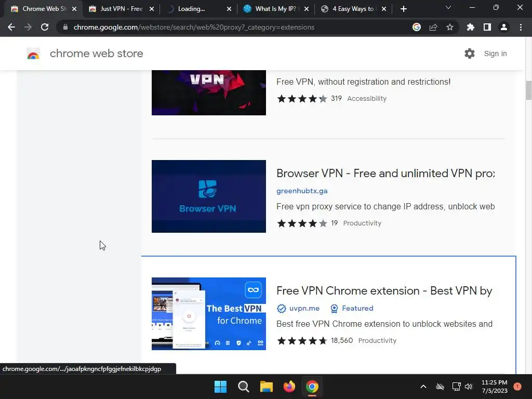The image size is (532, 399).
Task: Click 319 ratings stars
Action: tap(302, 99)
